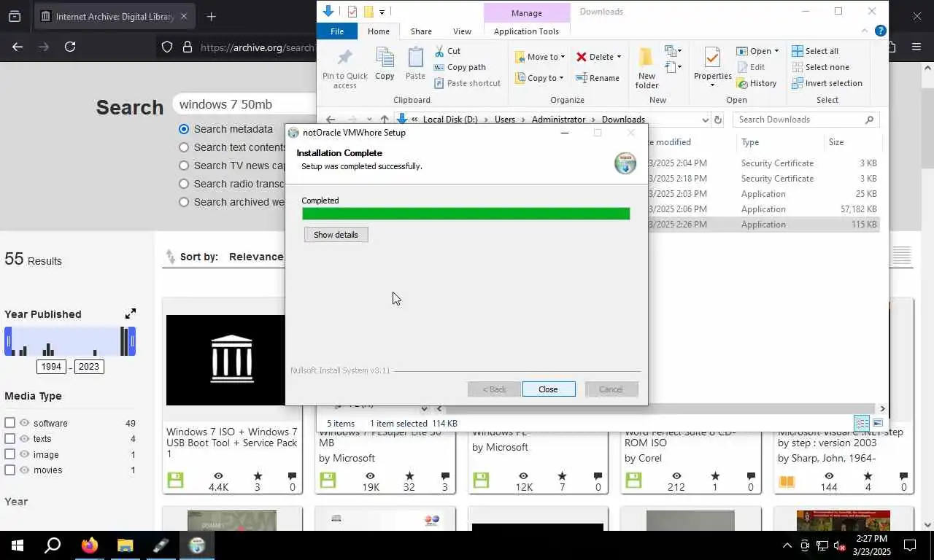Click Show details in setup dialog
934x560 pixels.
[336, 235]
